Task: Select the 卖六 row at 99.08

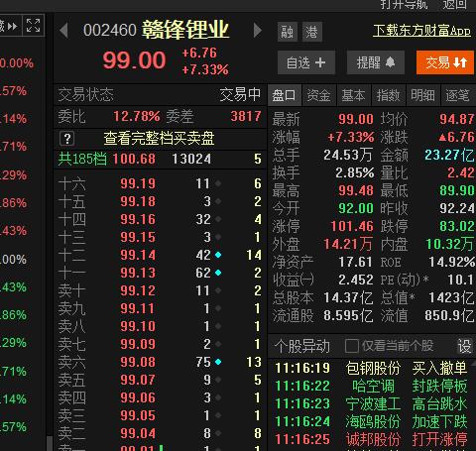Action: click(160, 362)
